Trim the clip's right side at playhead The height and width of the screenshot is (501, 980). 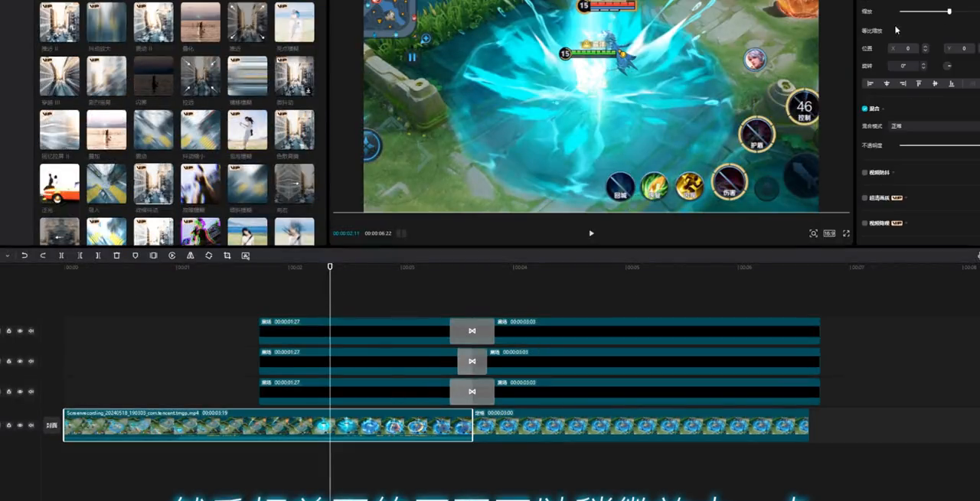[98, 255]
